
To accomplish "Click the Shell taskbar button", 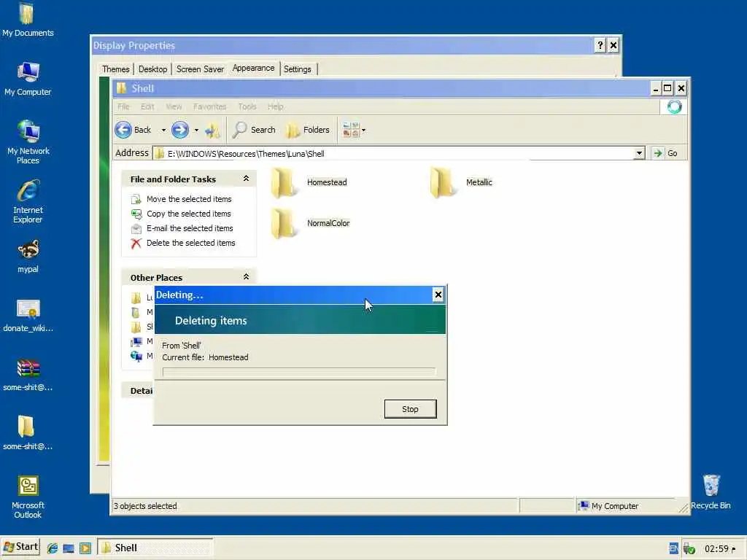I will tap(155, 548).
